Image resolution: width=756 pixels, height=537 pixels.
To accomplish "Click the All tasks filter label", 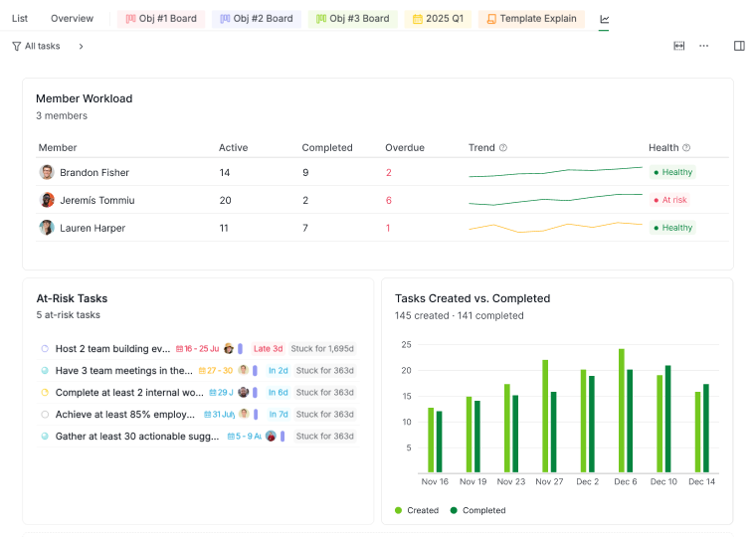I will [43, 47].
